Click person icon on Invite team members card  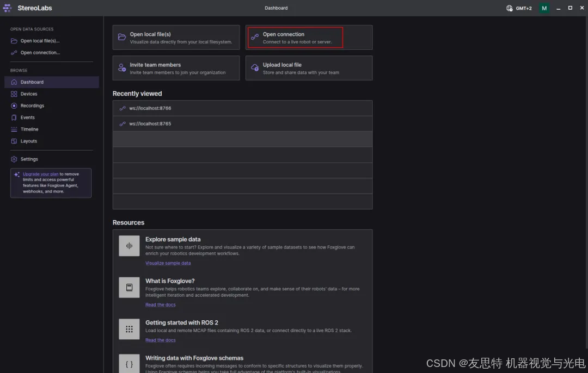[122, 68]
